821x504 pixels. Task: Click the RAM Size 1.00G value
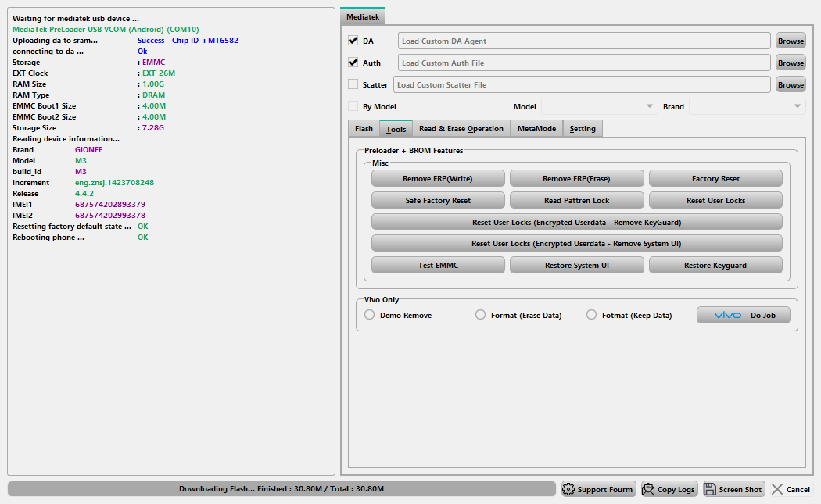[153, 84]
